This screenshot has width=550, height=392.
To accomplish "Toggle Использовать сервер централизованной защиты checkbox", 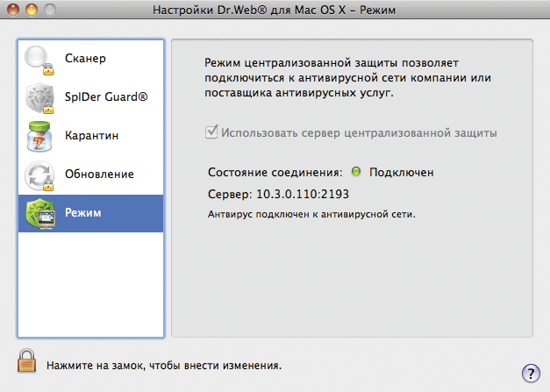I will pyautogui.click(x=211, y=132).
